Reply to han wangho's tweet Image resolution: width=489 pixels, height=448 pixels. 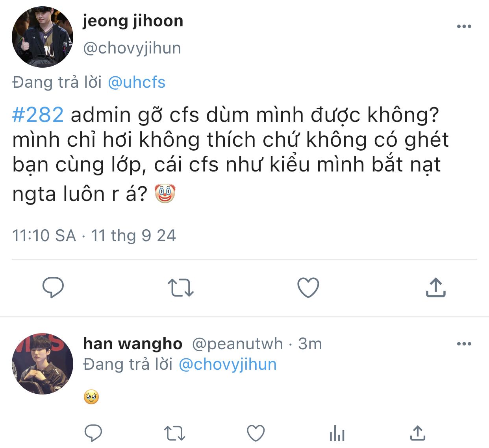93,433
